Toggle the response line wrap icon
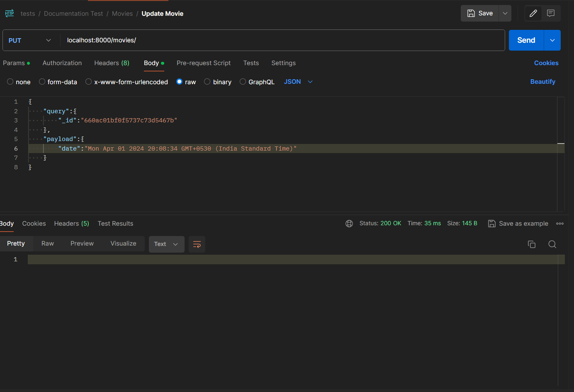Screen dimensions: 574x392 tap(197, 244)
